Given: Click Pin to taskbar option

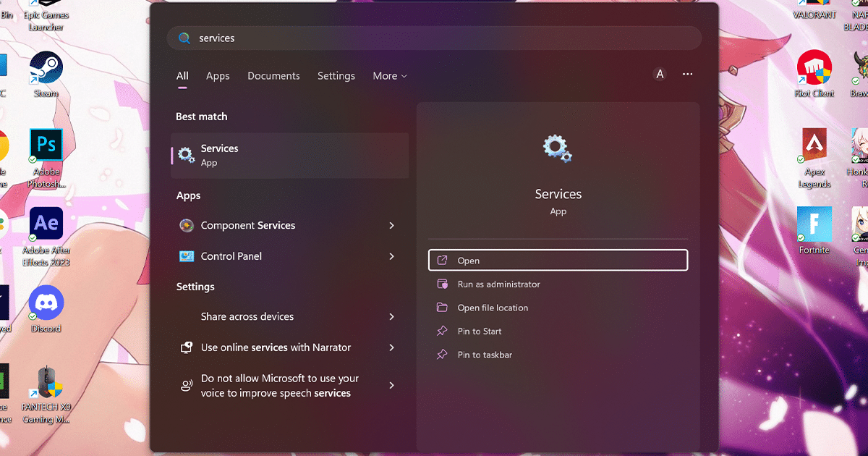Looking at the screenshot, I should click(x=485, y=355).
